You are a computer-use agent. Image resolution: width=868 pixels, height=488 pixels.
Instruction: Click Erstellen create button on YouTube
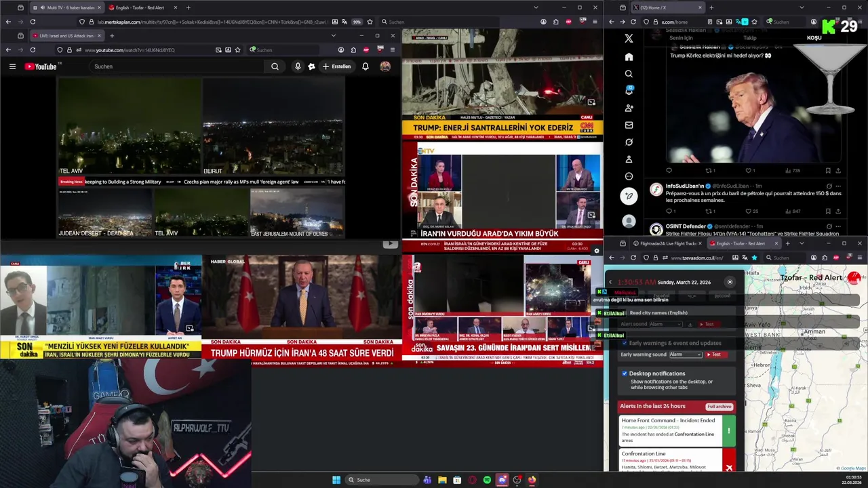pyautogui.click(x=337, y=66)
